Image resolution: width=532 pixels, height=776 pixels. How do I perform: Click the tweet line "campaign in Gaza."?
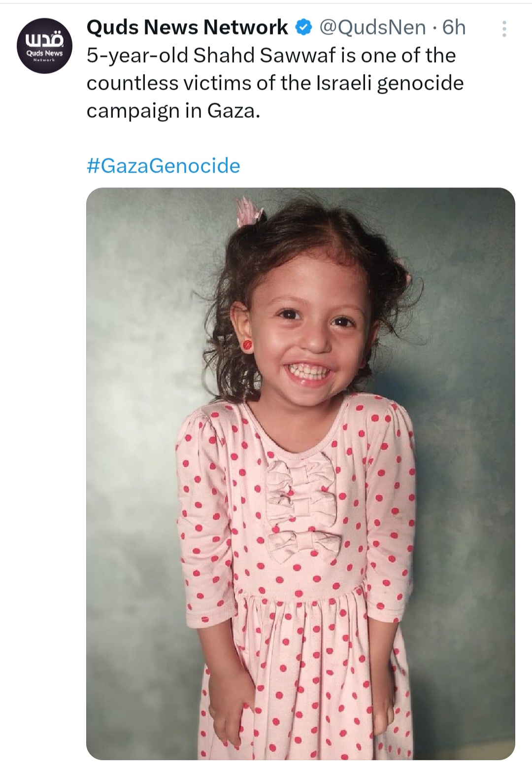tap(173, 111)
